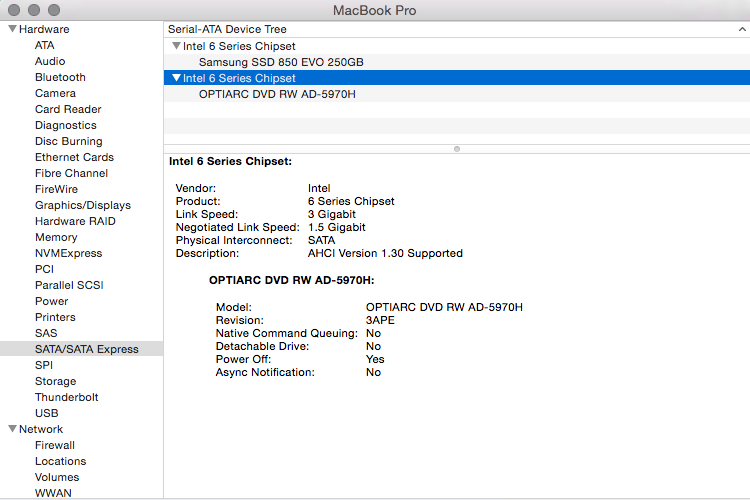Select FireWire in the sidebar
This screenshot has height=500, width=750.
[x=56, y=189]
